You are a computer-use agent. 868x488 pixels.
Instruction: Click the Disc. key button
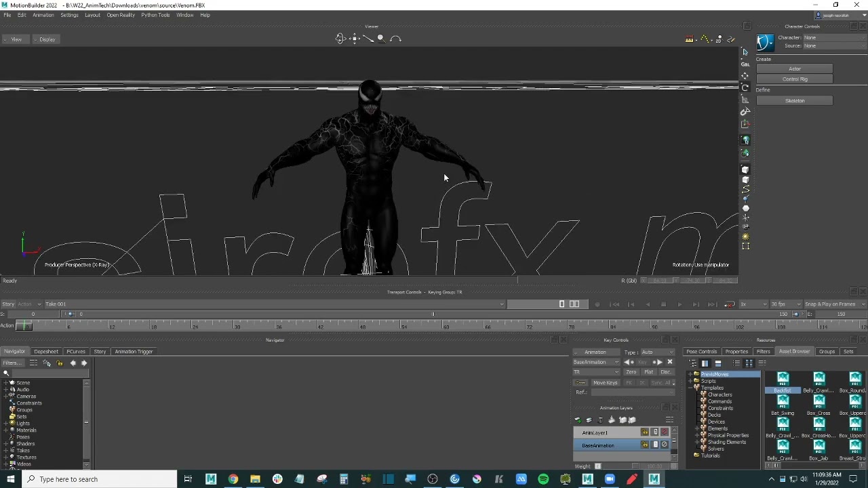[x=666, y=372]
